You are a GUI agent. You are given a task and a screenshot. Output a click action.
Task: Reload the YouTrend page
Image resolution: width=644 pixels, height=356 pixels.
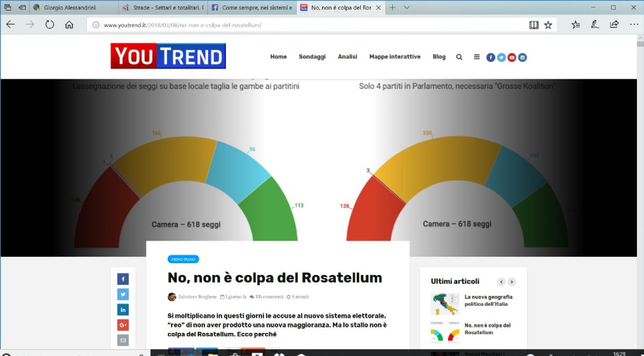49,25
